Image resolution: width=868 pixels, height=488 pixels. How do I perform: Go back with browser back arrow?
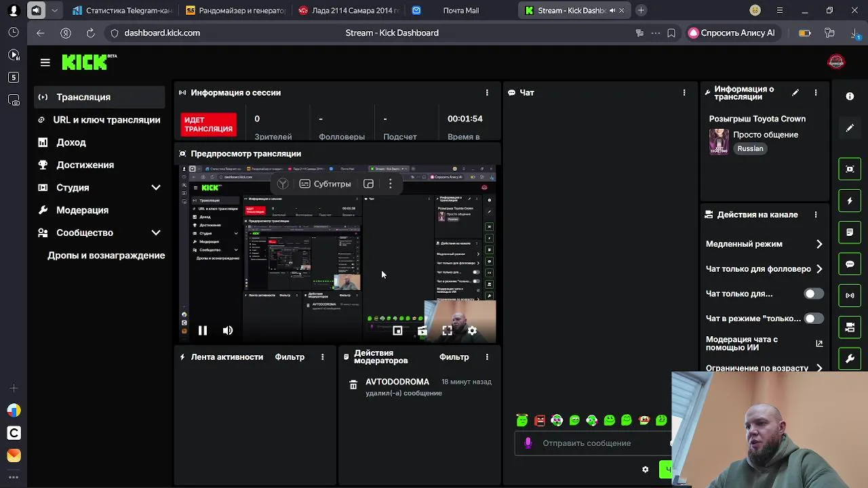click(x=41, y=33)
